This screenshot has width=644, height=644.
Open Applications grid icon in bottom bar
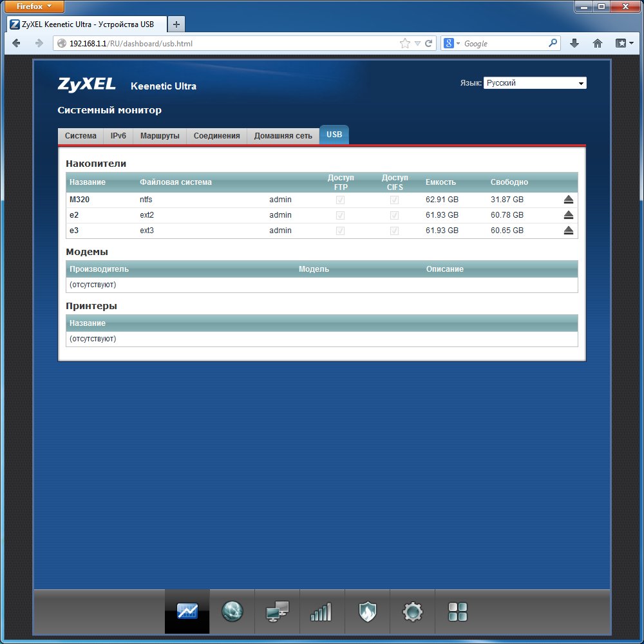click(457, 612)
